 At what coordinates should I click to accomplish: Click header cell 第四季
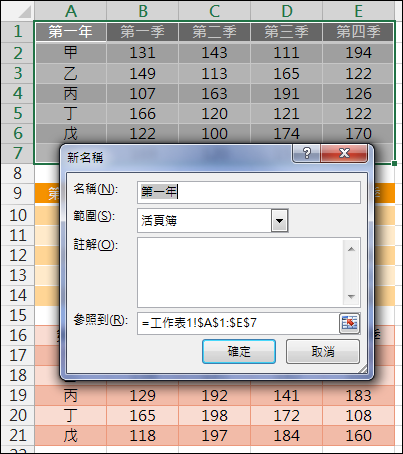(358, 32)
